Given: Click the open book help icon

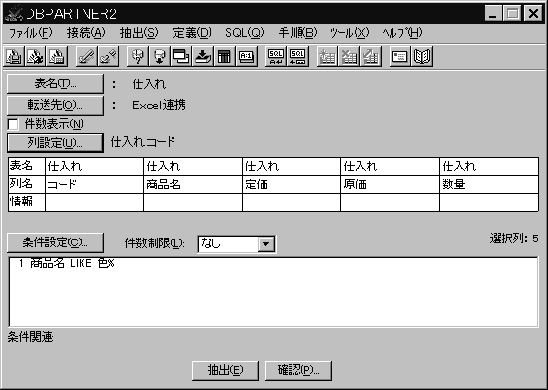Looking at the screenshot, I should 422,56.
